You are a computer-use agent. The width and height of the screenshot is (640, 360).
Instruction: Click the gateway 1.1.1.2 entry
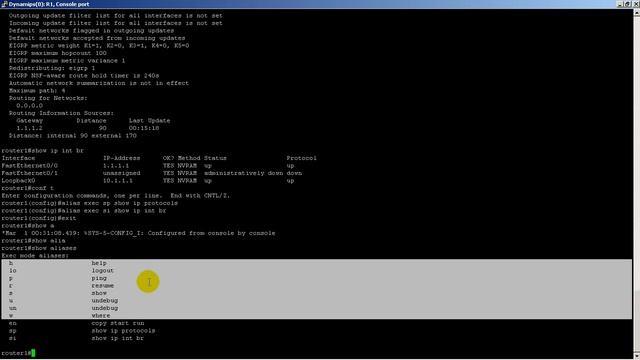pyautogui.click(x=29, y=128)
